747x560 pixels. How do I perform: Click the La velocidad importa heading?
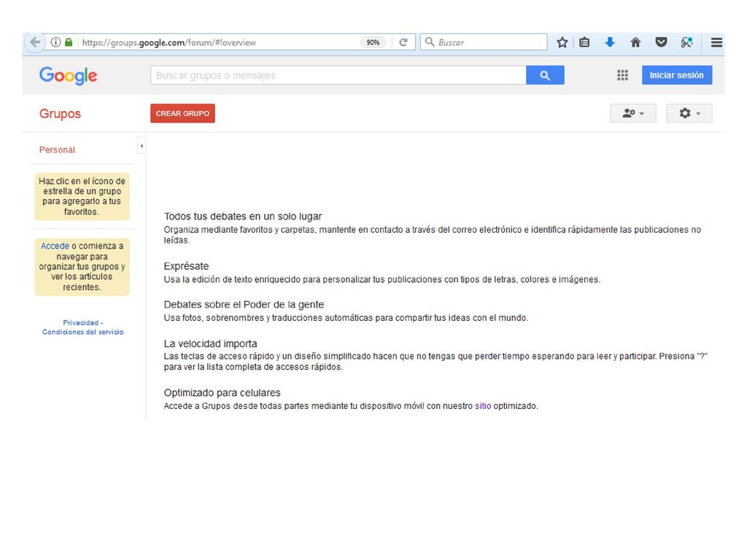[211, 344]
